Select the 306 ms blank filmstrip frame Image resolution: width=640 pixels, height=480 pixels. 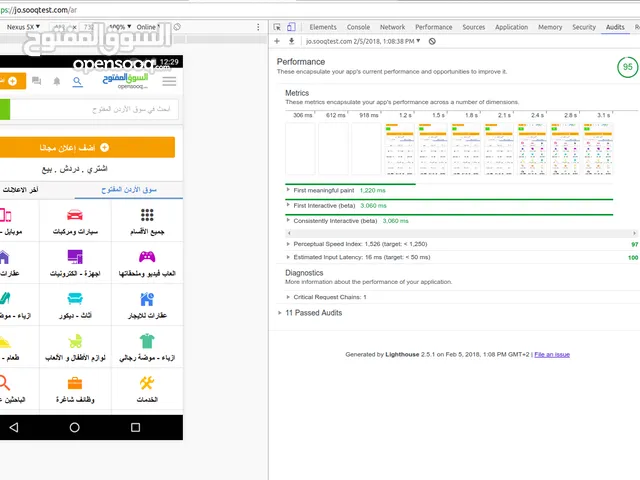300,149
